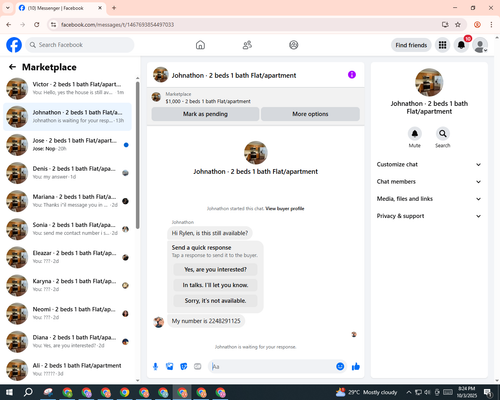Open Jose unread conversation

pos(67,145)
